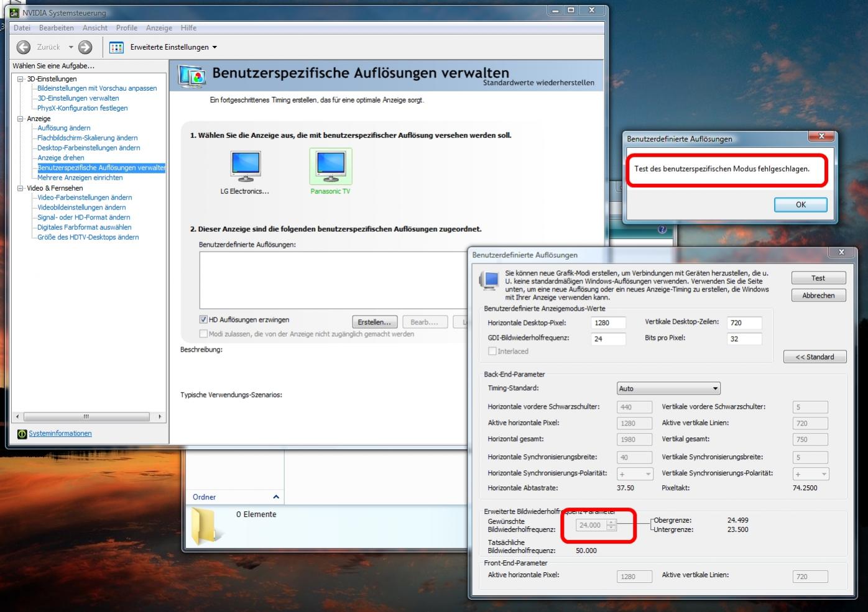Open the Systeminformationen link

click(60, 434)
